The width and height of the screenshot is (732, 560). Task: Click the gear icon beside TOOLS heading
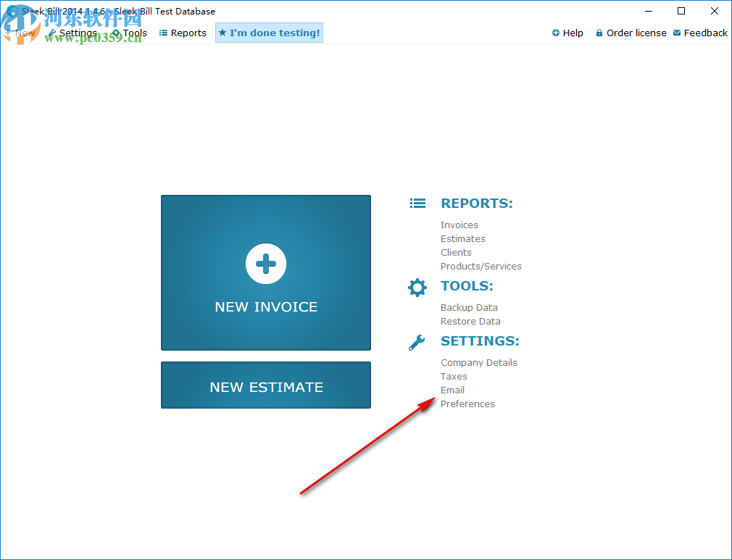point(417,288)
